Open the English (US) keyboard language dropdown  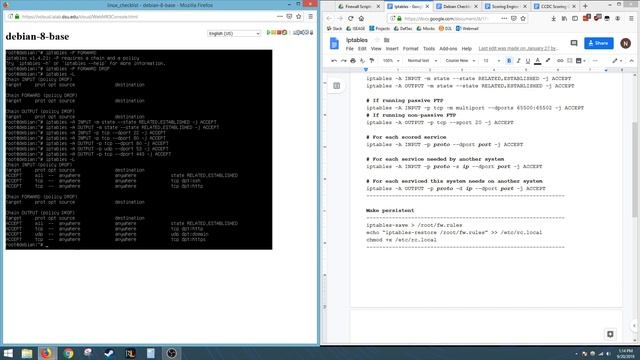(233, 33)
